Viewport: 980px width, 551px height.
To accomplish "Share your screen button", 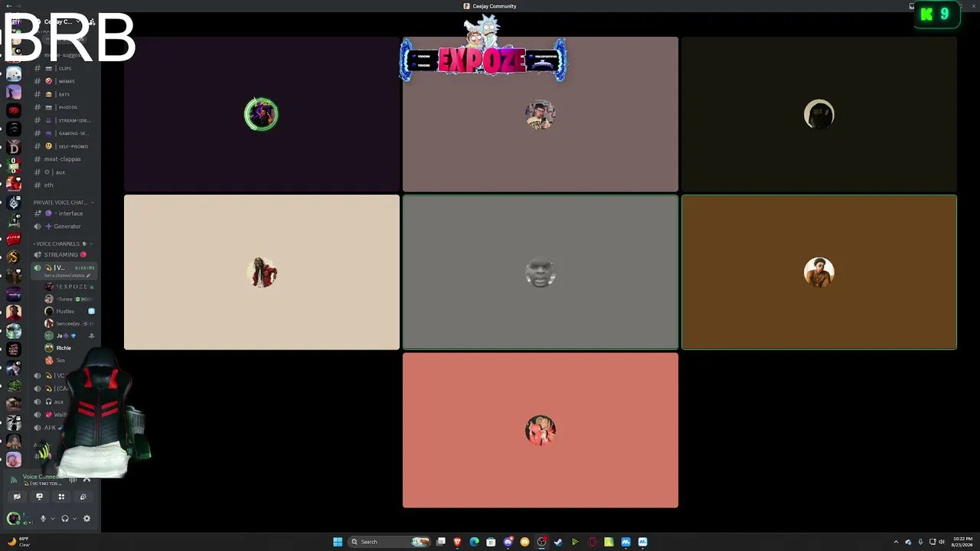I will [39, 497].
